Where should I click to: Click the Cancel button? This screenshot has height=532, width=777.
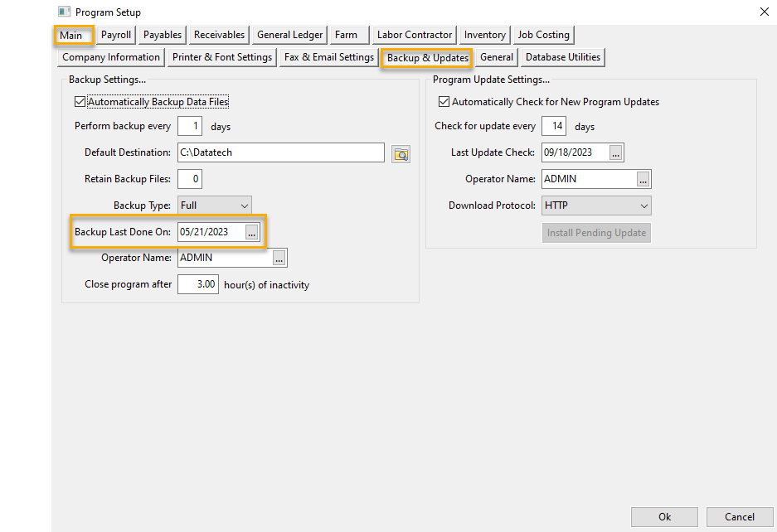coord(739,516)
